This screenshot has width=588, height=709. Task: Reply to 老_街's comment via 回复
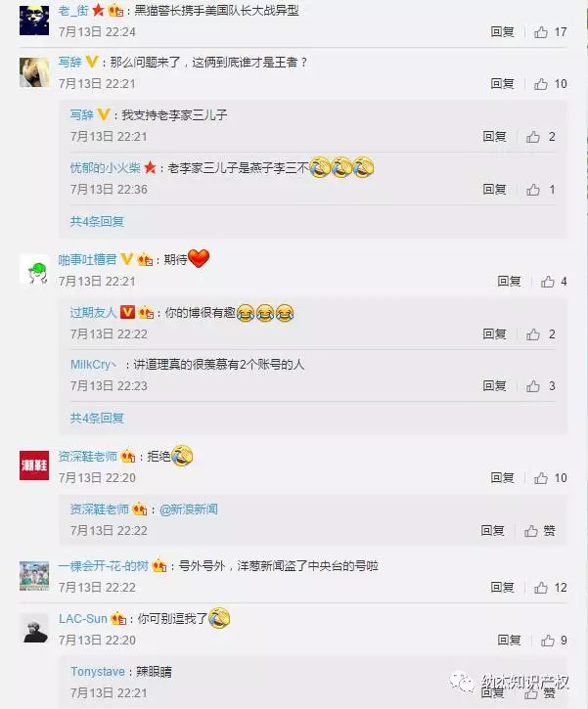point(502,32)
